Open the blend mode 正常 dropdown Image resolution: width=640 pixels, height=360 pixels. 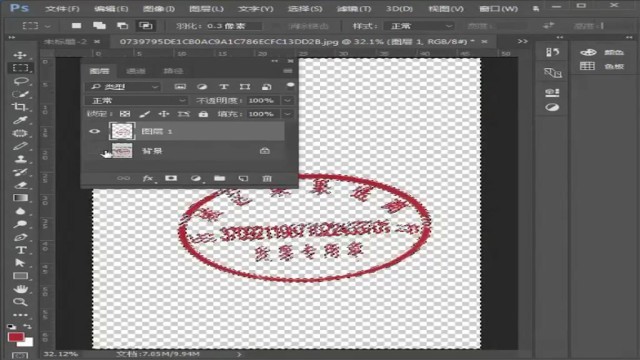(x=136, y=100)
